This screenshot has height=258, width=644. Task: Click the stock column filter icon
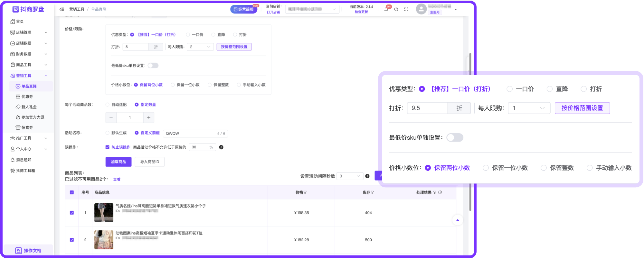pyautogui.click(x=372, y=193)
